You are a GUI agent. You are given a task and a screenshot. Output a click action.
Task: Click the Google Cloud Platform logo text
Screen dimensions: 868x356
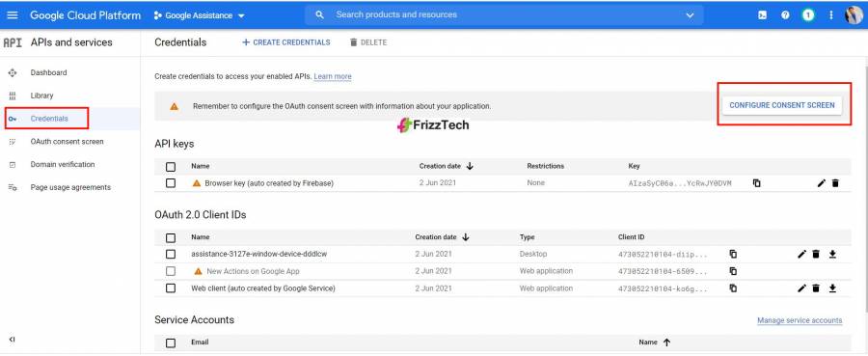85,15
